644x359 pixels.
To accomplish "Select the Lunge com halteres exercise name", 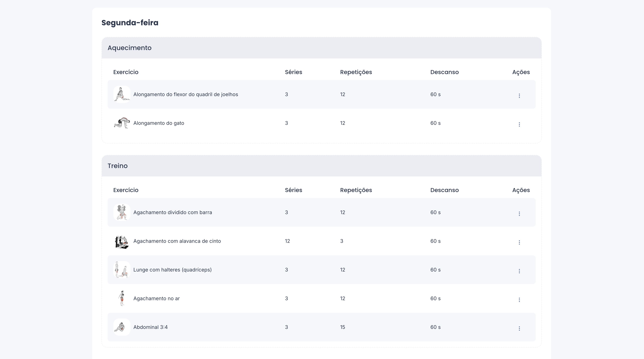I will click(172, 270).
